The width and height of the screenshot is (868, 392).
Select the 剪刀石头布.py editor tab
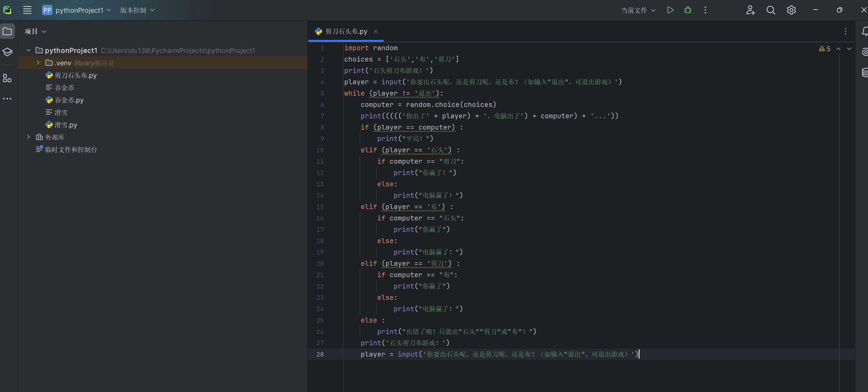346,31
